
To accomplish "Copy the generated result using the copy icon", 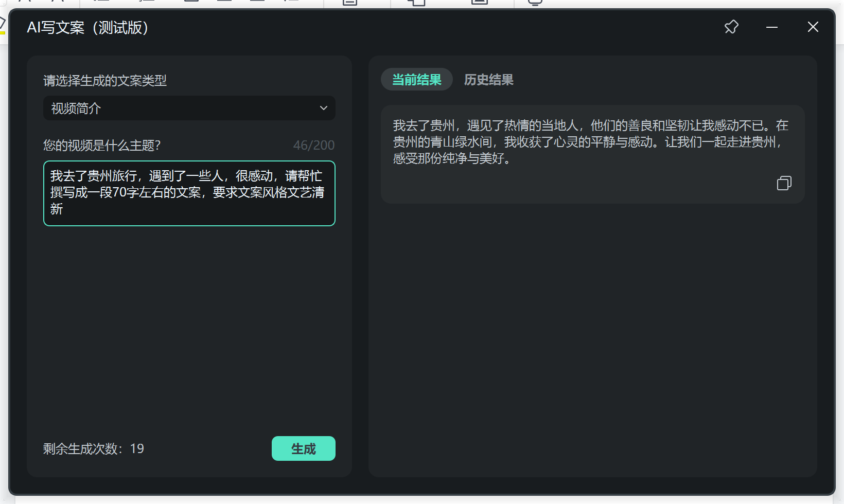I will click(x=784, y=183).
